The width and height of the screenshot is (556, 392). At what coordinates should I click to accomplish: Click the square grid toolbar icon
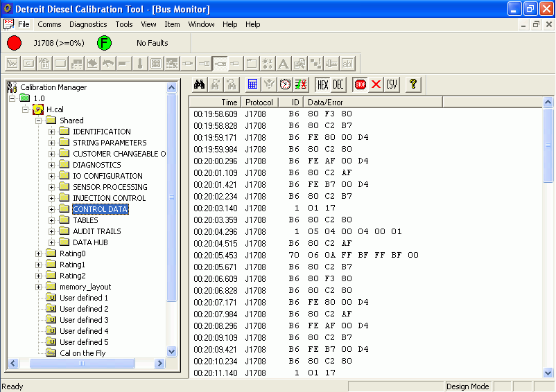coord(156,64)
